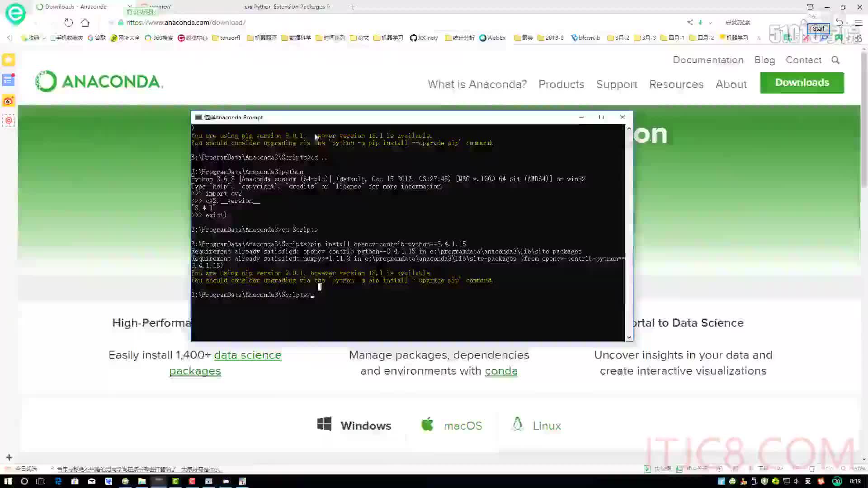Open the Windows Start menu
This screenshot has height=488, width=868.
pos(8,481)
